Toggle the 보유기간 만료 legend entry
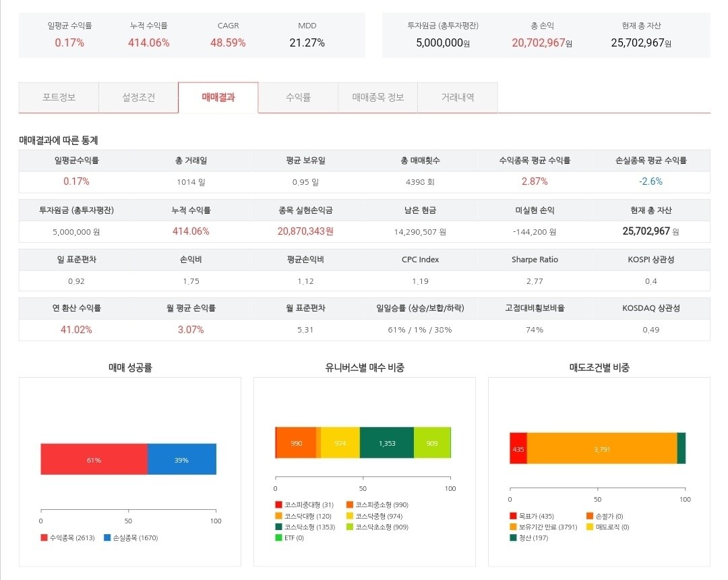Viewport: 728px width, 580px height. pyautogui.click(x=512, y=526)
